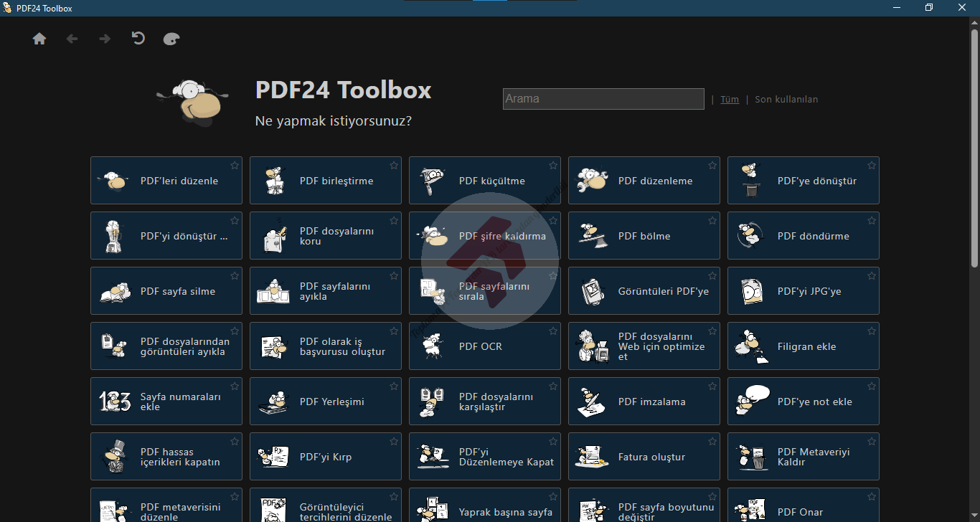Viewport: 980px width, 522px height.
Task: Star the PDF'yi Kırp tile
Action: tap(394, 442)
